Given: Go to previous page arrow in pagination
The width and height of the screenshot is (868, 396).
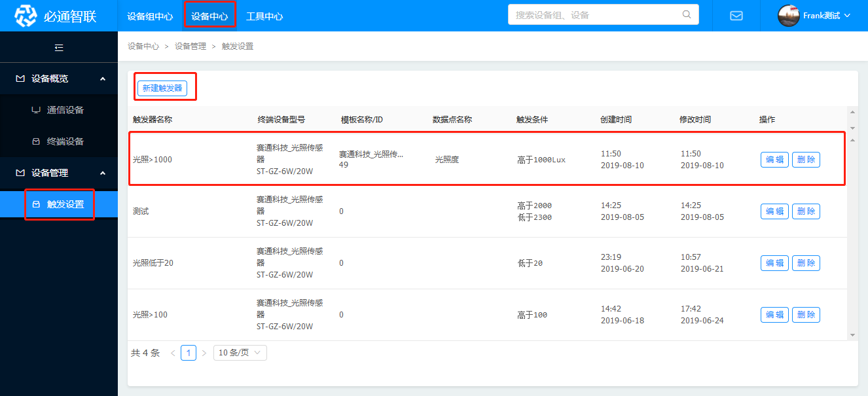Looking at the screenshot, I should [173, 353].
